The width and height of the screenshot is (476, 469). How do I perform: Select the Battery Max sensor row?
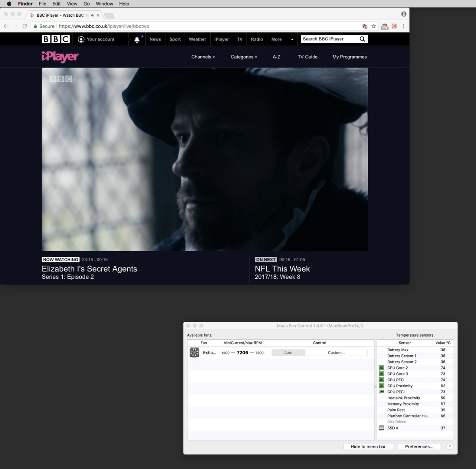[415, 350]
